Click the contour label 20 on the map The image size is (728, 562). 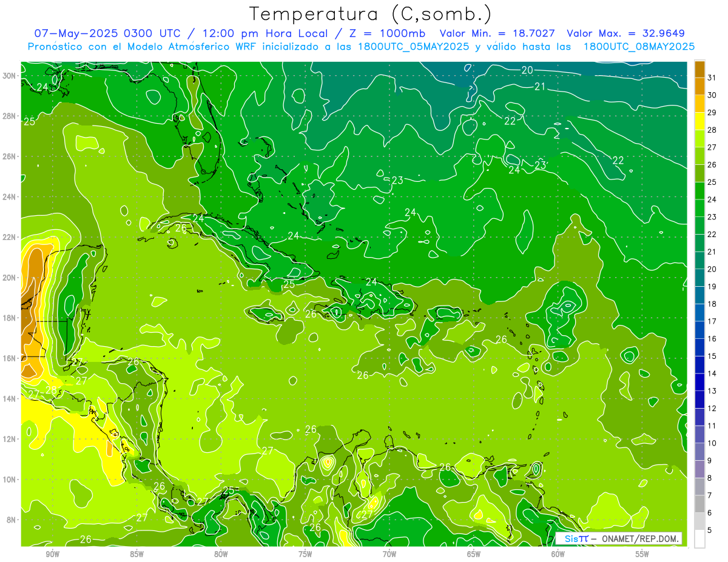pyautogui.click(x=527, y=70)
